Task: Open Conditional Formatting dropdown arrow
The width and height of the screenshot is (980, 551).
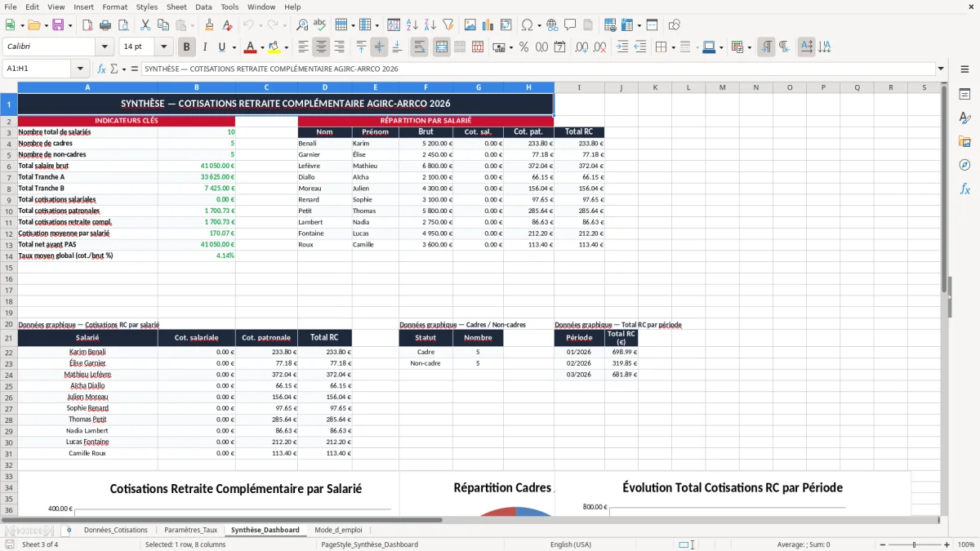Action: pyautogui.click(x=749, y=47)
